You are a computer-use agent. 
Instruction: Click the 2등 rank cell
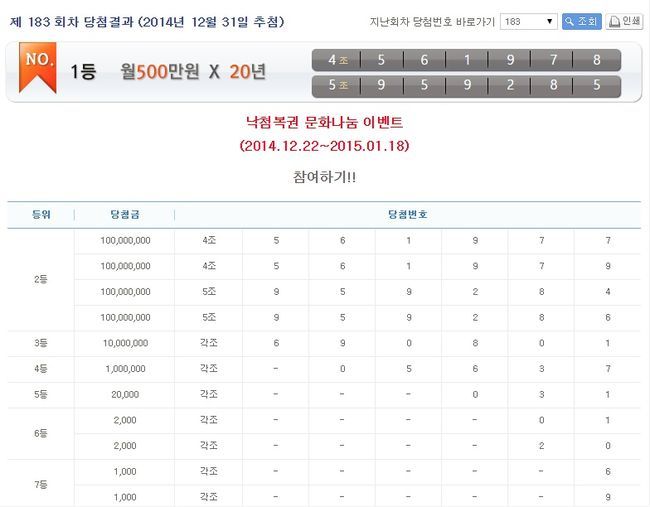click(41, 279)
